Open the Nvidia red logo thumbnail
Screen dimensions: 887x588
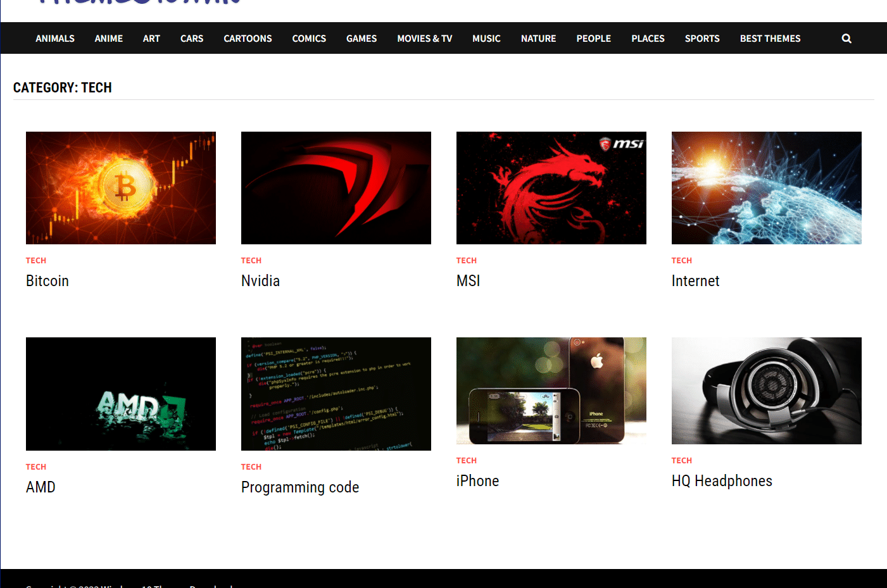click(x=336, y=188)
